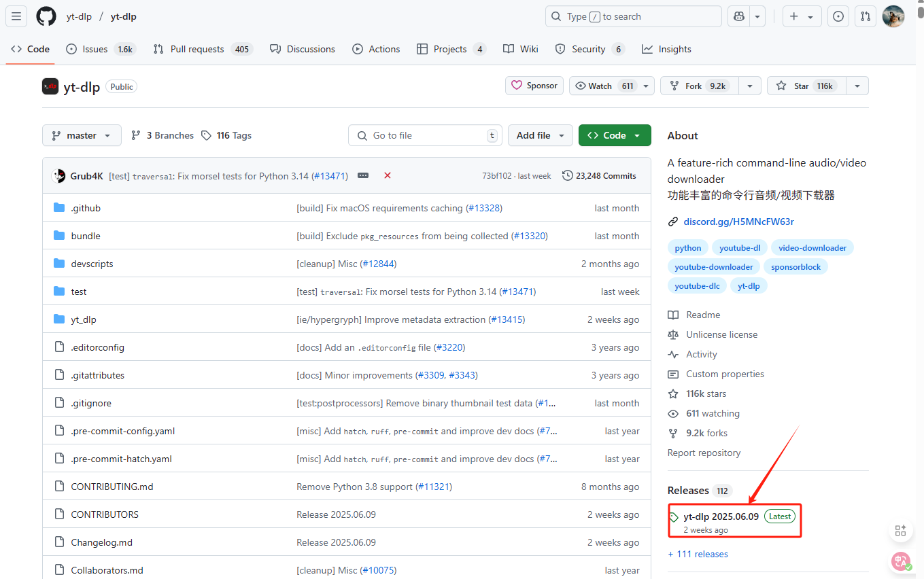Image resolution: width=924 pixels, height=579 pixels.
Task: Open the bundle folder
Action: point(86,236)
